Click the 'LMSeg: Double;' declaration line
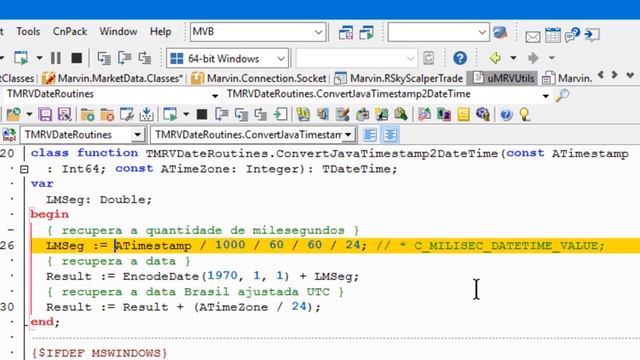 coord(99,200)
